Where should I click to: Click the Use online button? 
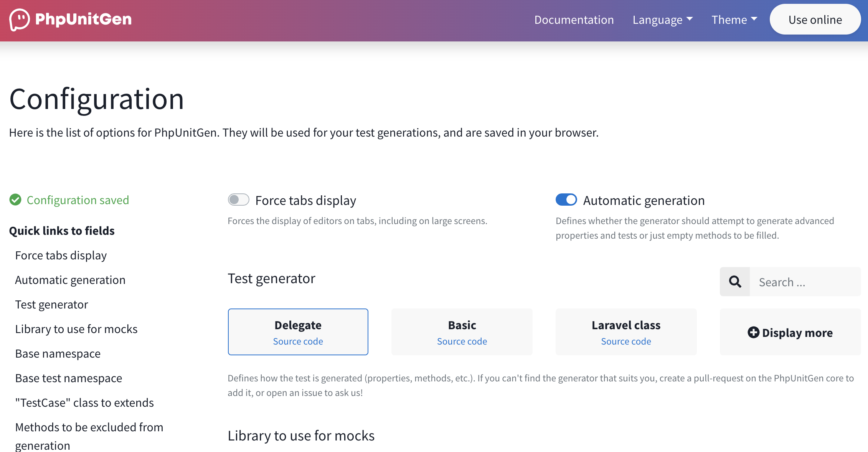[815, 20]
